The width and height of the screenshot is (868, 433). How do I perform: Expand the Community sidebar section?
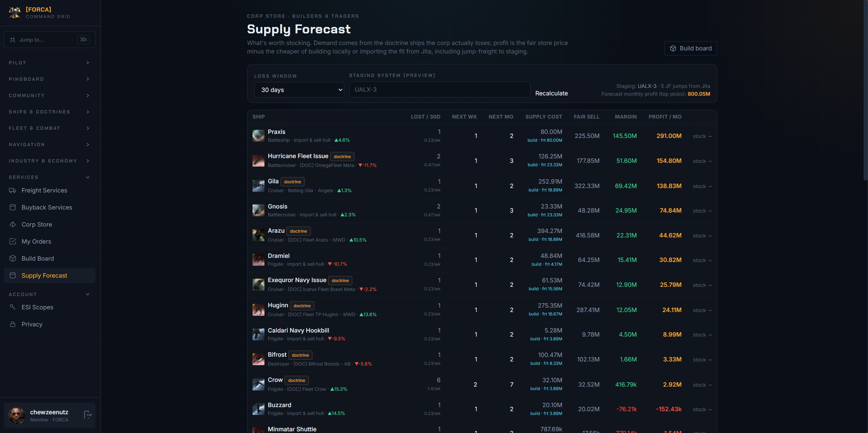tap(49, 95)
